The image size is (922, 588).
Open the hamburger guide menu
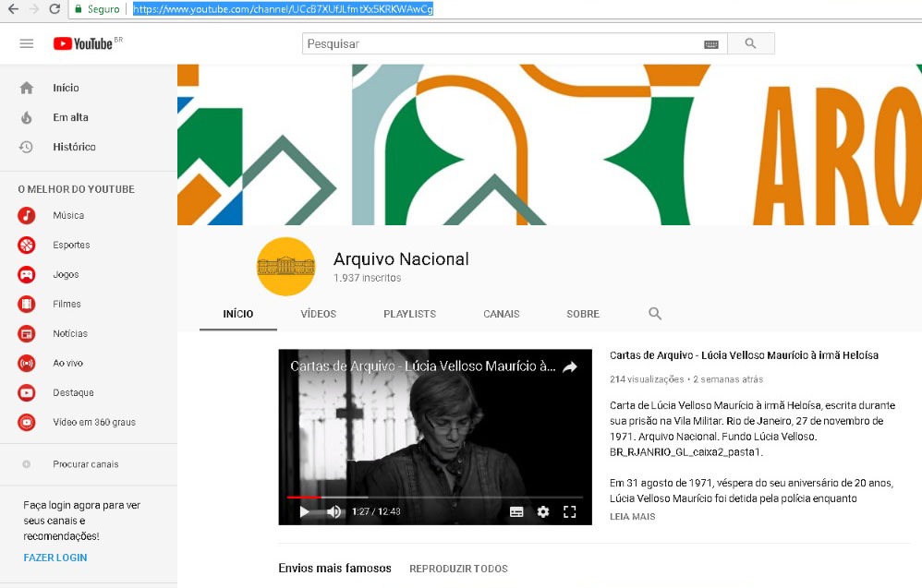coord(26,43)
